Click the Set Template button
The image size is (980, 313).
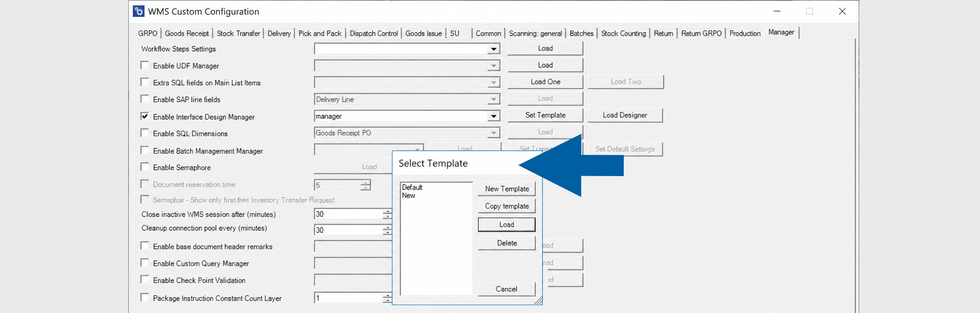[x=545, y=115]
